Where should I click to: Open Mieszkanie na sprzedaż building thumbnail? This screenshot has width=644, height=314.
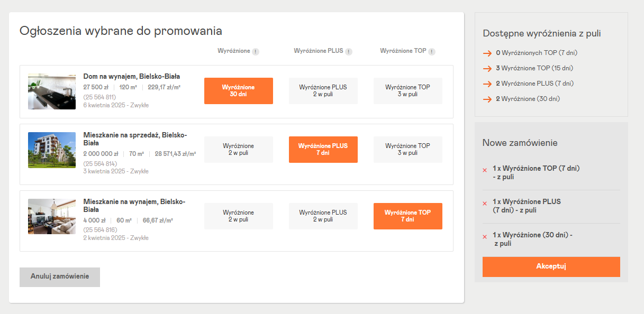pos(52,150)
